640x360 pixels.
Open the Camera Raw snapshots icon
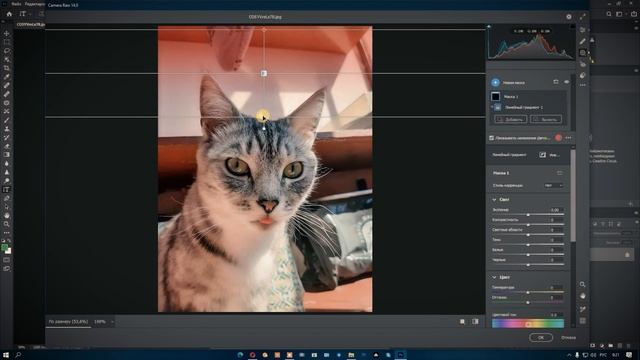(582, 76)
